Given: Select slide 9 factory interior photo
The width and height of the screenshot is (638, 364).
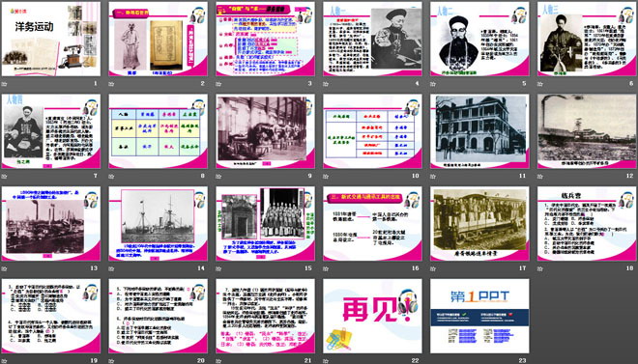Looking at the screenshot, I should [265, 131].
